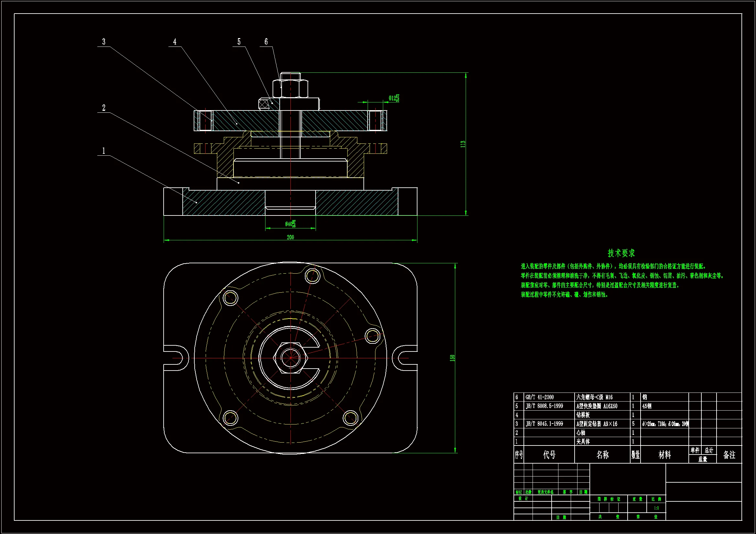This screenshot has height=534, width=756.
Task: Click the hexagon nut in the top view
Action: tap(290, 358)
